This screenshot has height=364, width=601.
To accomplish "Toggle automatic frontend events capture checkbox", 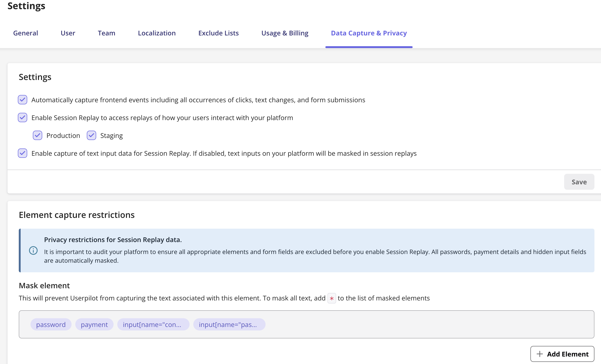I will 23,100.
